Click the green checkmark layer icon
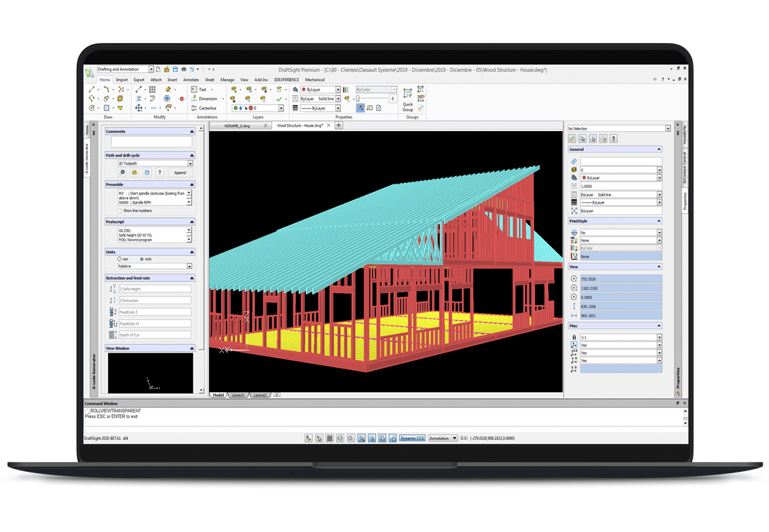This screenshot has width=769, height=532. [x=279, y=98]
